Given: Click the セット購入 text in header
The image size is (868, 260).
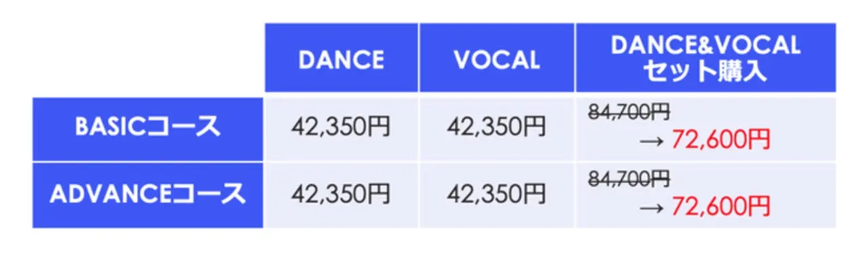Looking at the screenshot, I should tap(705, 72).
